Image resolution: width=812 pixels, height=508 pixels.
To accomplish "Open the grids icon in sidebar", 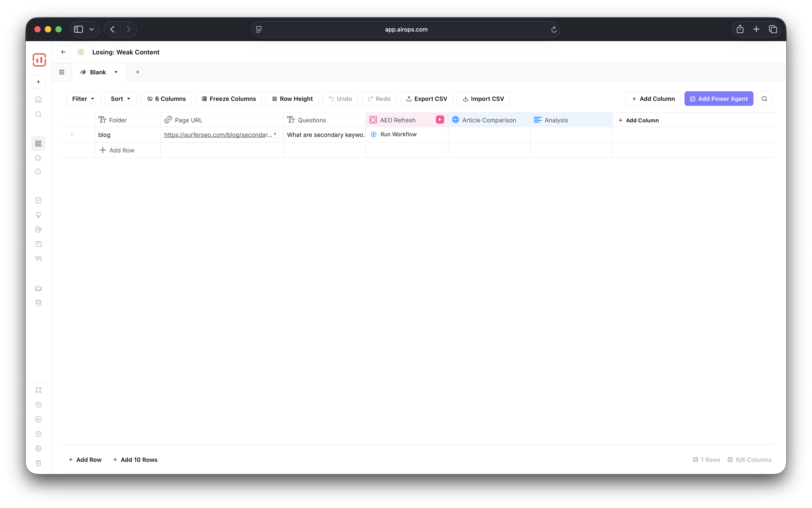I will [38, 143].
